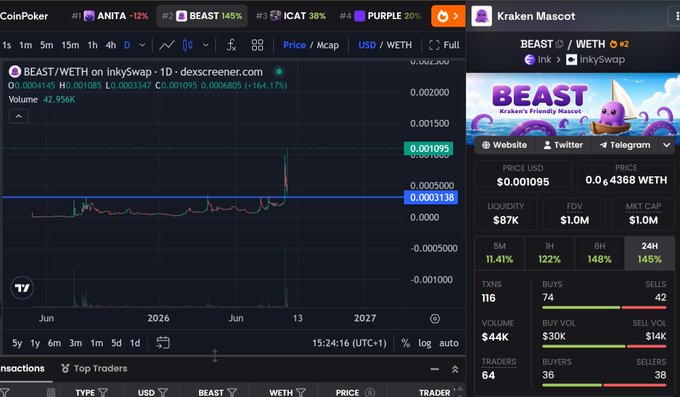Select the 5m timeframe
Screen dimensions: 680x397
tap(46, 45)
